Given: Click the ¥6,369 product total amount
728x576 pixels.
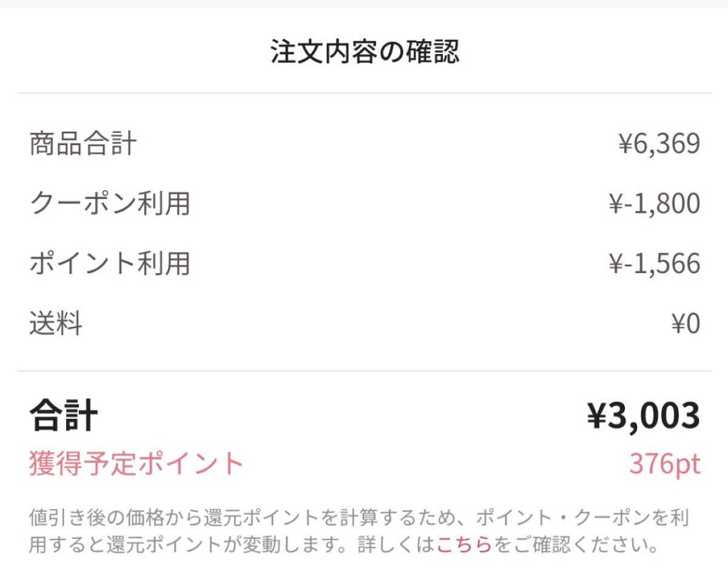Looking at the screenshot, I should pos(659,144).
